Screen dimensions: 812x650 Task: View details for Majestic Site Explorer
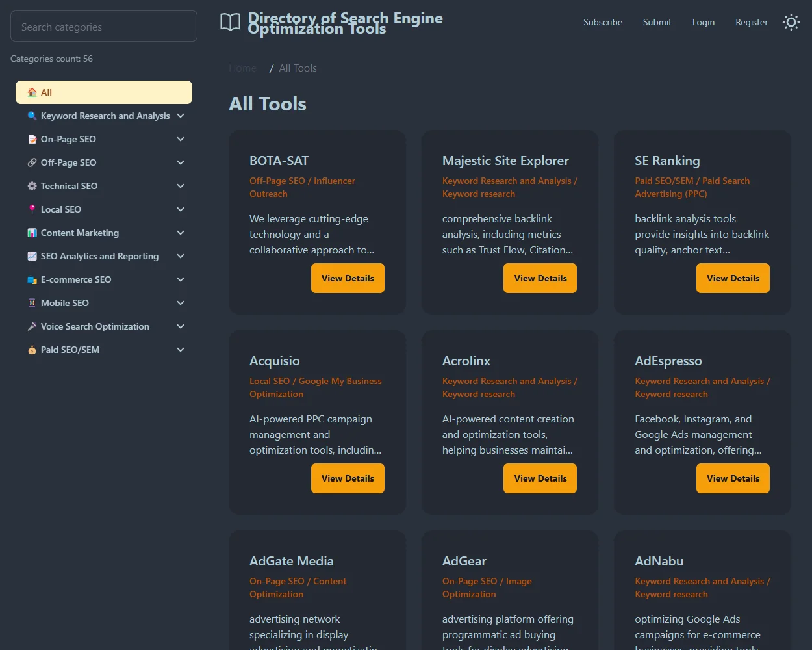tap(540, 278)
